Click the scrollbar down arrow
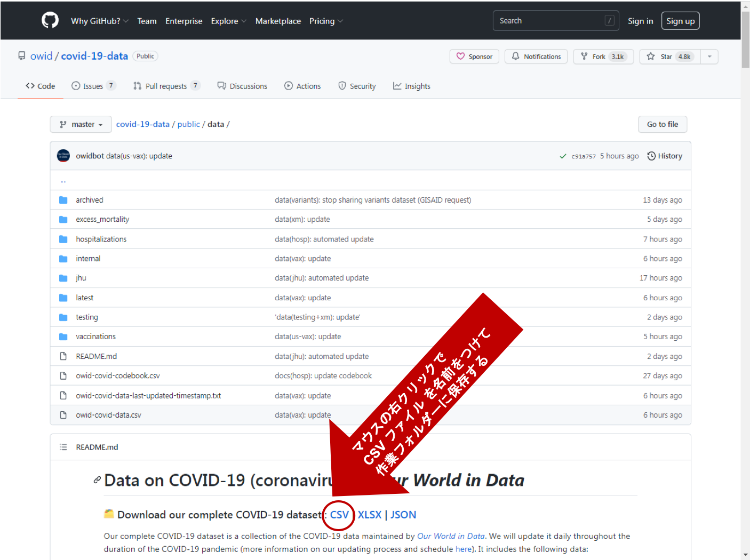This screenshot has width=750, height=560. (x=745, y=555)
